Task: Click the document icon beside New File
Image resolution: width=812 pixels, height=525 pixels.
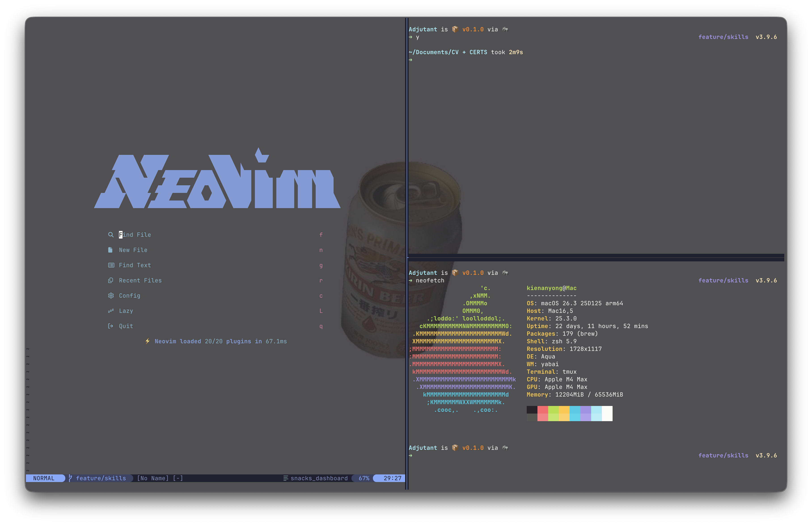Action: coord(110,250)
